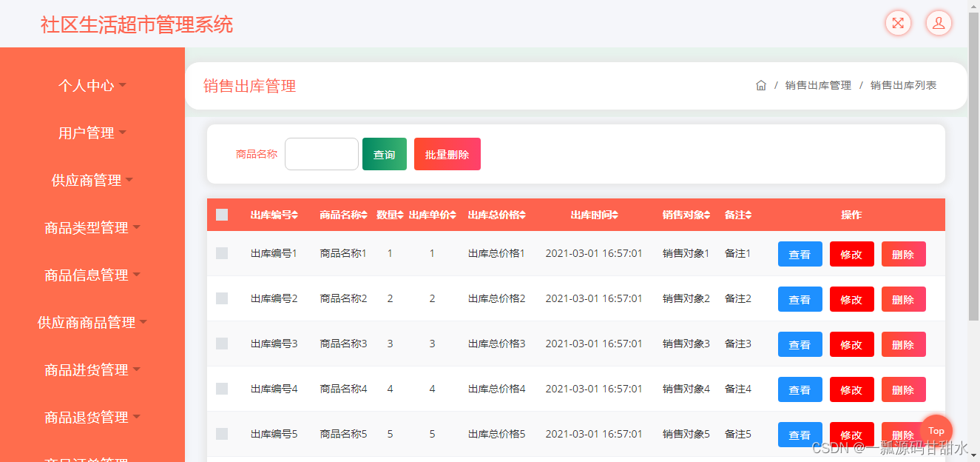
Task: Click 修改 for row 出库编号5
Action: pos(852,435)
